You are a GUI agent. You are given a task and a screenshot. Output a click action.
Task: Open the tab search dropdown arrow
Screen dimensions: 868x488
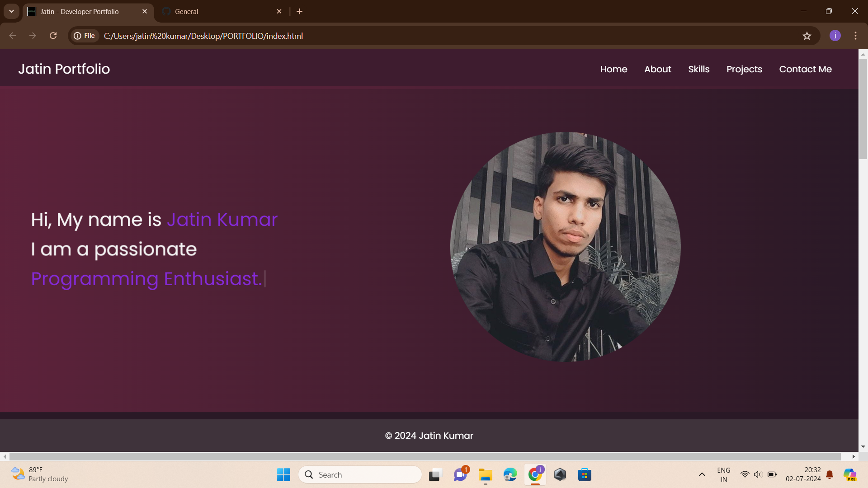(x=11, y=11)
